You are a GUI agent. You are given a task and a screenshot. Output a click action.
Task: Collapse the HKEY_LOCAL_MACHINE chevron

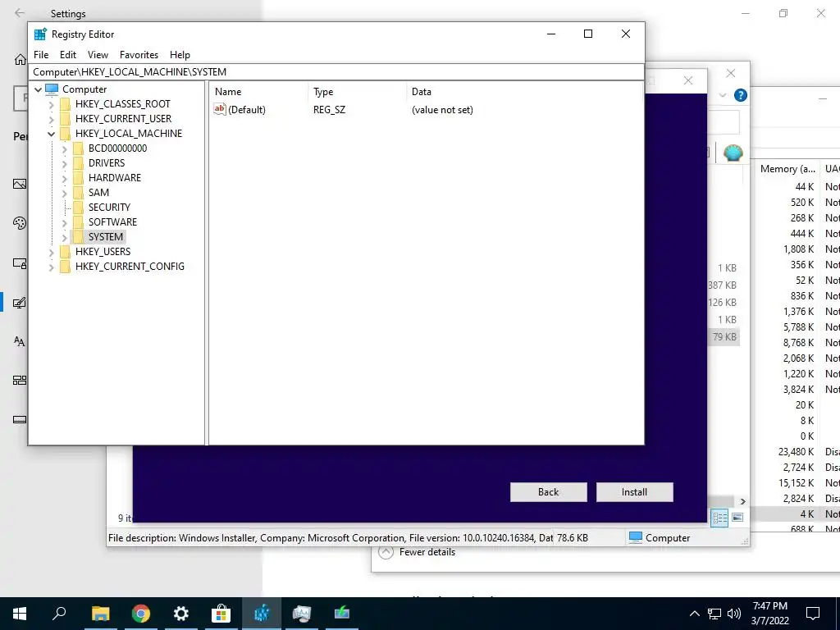point(52,134)
